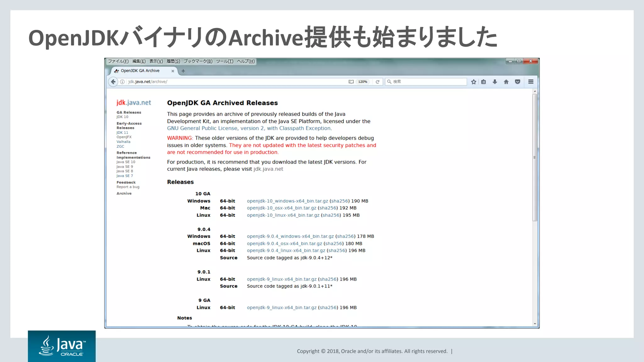
Task: Open the Pocket icon in toolbar
Action: (x=518, y=82)
